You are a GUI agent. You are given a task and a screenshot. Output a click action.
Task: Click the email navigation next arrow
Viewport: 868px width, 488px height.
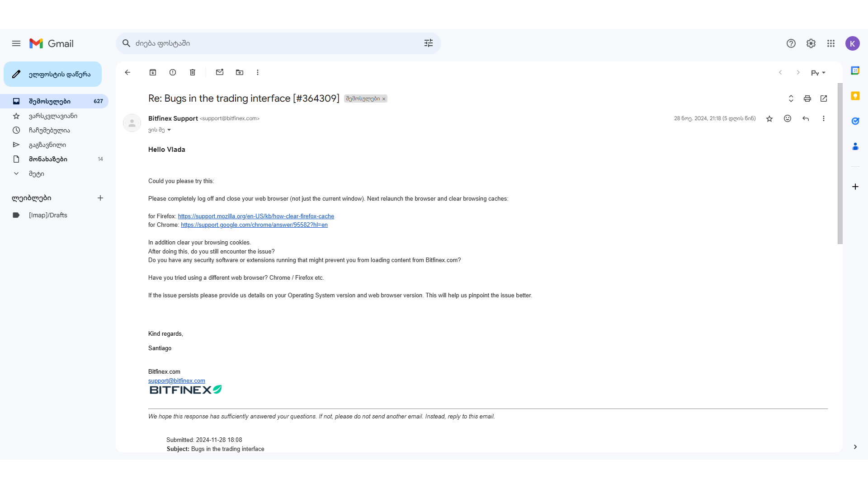pos(798,72)
